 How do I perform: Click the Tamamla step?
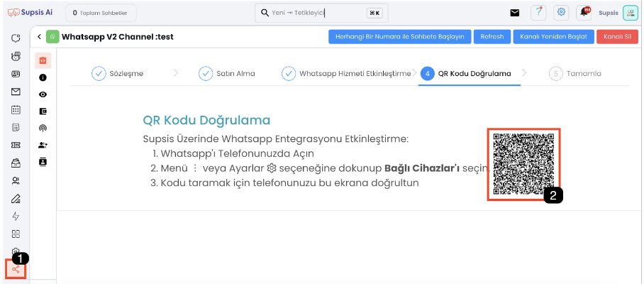point(575,74)
